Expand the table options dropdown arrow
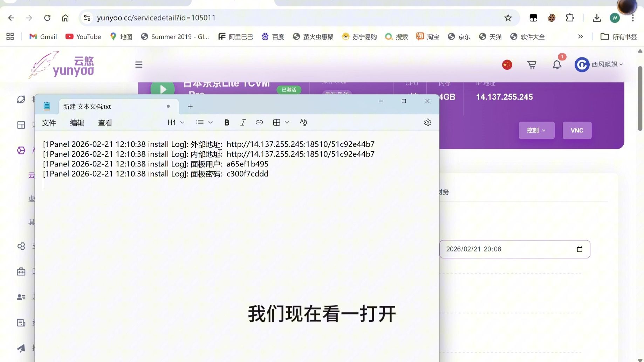The image size is (644, 362). tap(287, 122)
